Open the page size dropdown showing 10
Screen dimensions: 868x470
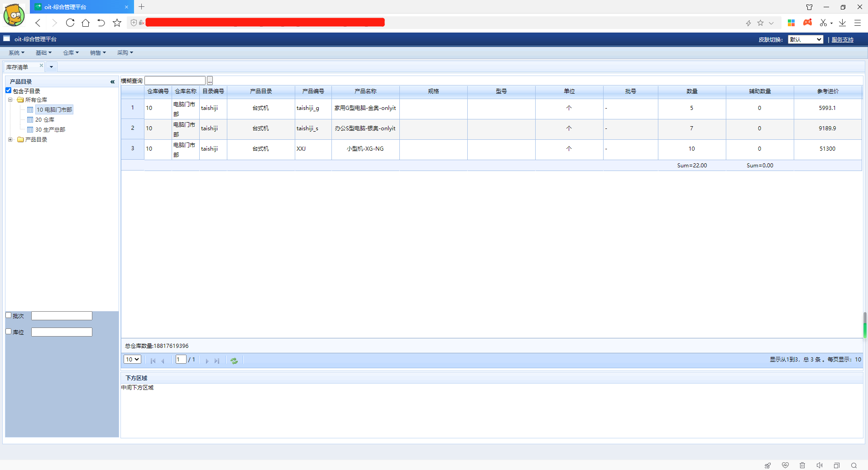tap(132, 360)
